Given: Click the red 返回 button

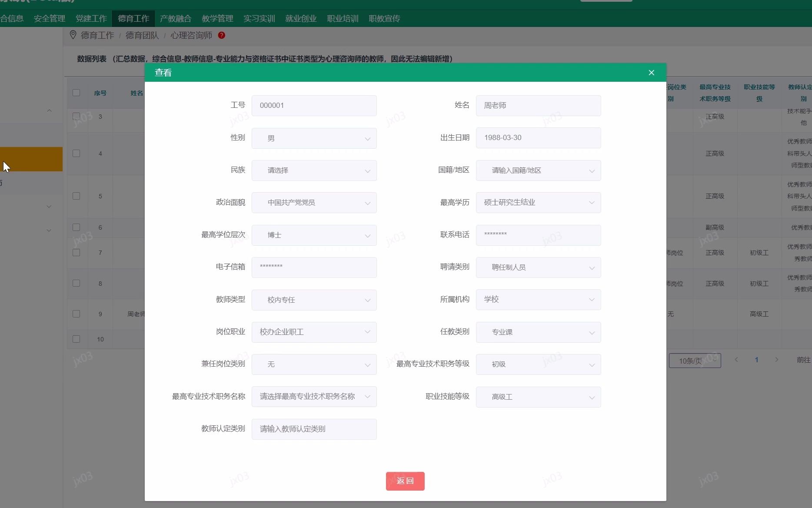Looking at the screenshot, I should tap(405, 481).
